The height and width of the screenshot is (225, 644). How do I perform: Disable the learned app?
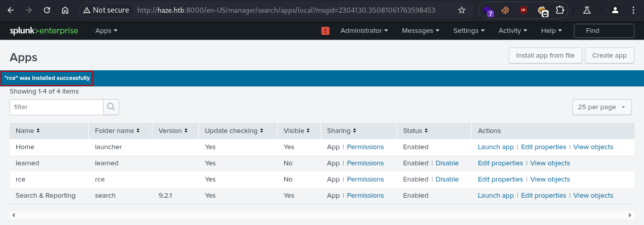(x=447, y=163)
